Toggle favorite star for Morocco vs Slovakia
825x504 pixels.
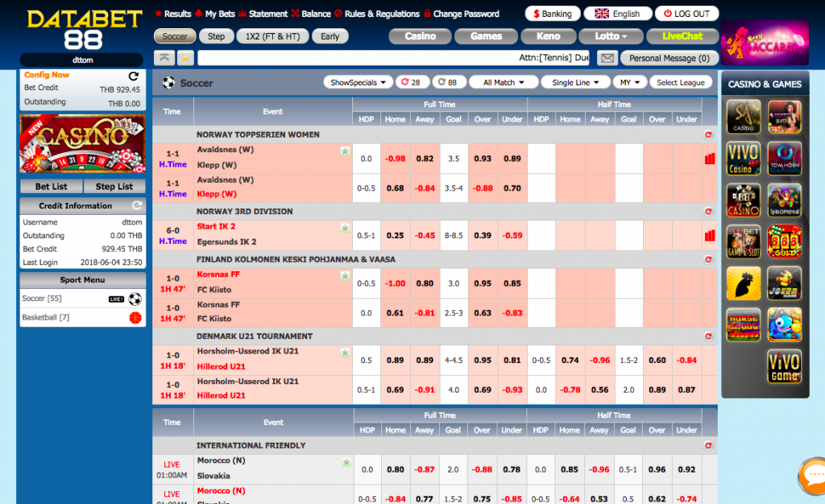pyautogui.click(x=346, y=462)
